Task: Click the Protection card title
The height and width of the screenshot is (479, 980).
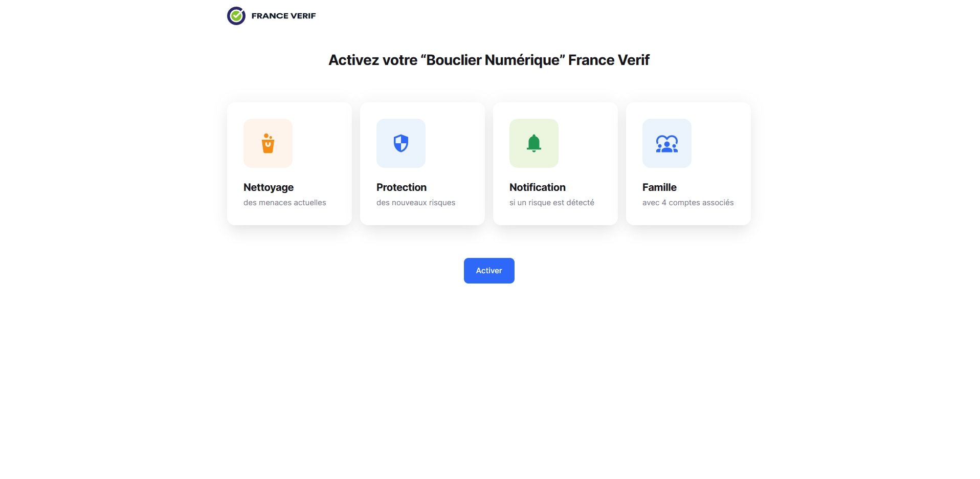Action: tap(402, 187)
